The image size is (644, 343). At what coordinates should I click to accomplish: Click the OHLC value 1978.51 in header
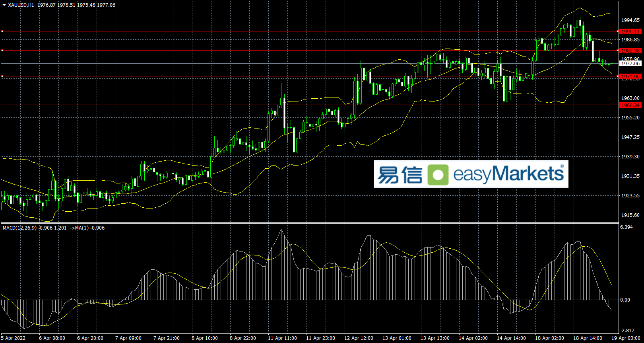[x=66, y=5]
